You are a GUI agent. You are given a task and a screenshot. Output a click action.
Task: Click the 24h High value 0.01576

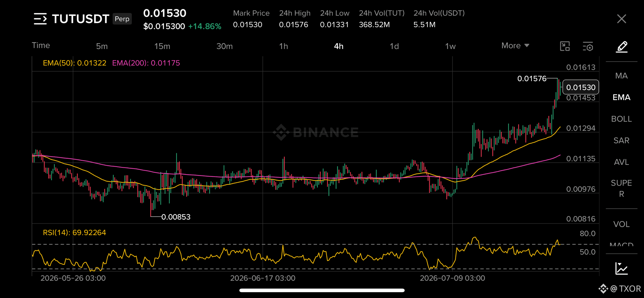[x=294, y=25]
